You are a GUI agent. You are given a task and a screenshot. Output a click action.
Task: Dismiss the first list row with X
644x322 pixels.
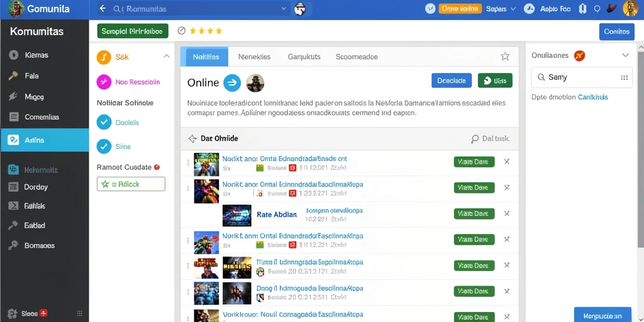507,162
